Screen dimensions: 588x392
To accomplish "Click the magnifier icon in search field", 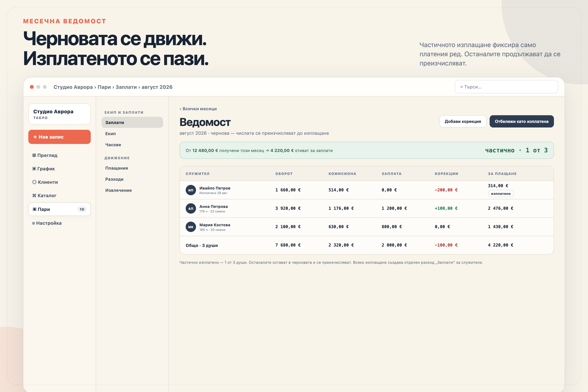I will [461, 87].
